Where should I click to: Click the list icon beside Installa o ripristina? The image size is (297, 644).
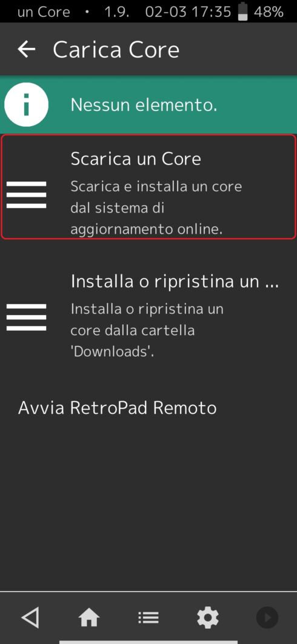tap(27, 317)
